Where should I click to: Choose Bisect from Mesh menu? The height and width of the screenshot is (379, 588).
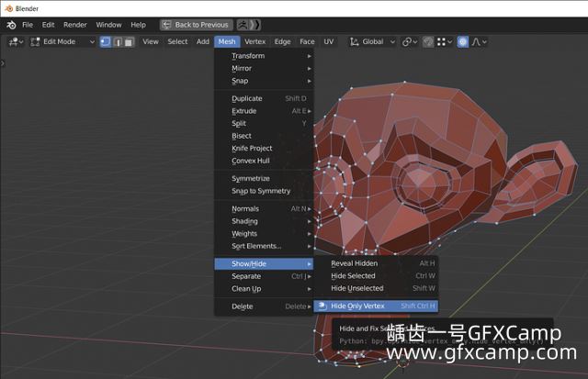(264, 136)
